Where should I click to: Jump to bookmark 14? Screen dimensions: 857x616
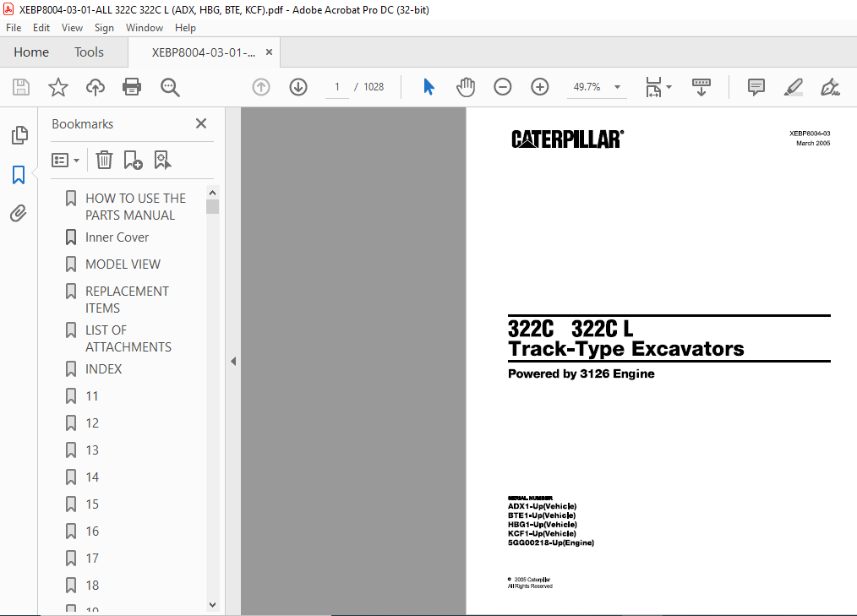92,477
